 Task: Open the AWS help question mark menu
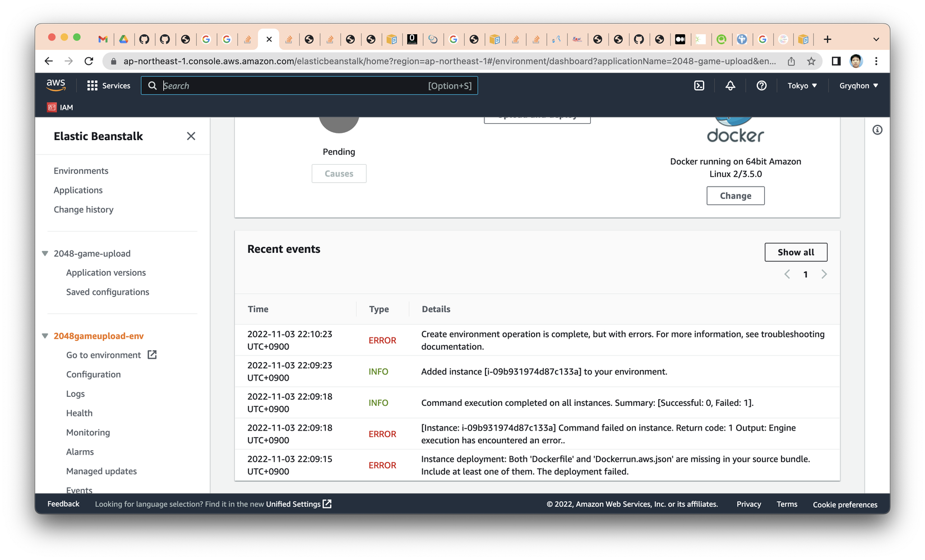(761, 86)
